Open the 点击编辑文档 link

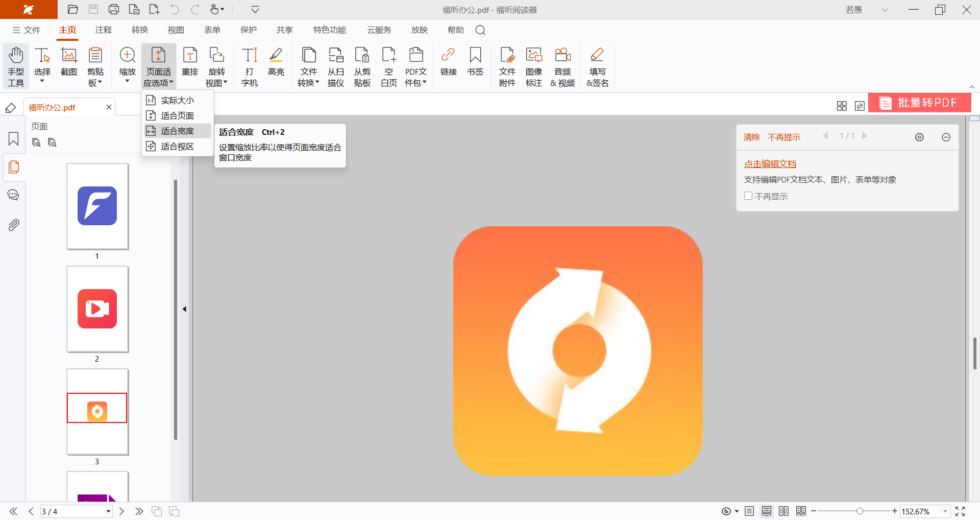click(x=770, y=163)
